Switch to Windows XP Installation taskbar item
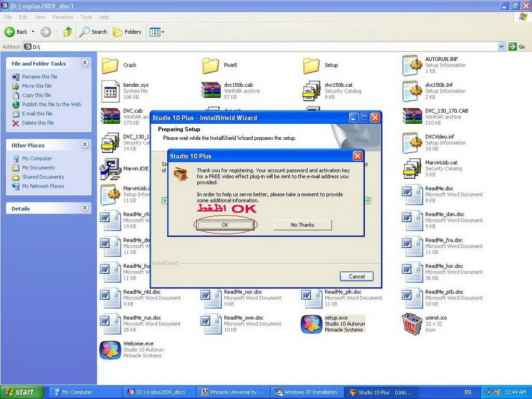Image resolution: width=532 pixels, height=399 pixels. click(x=307, y=392)
